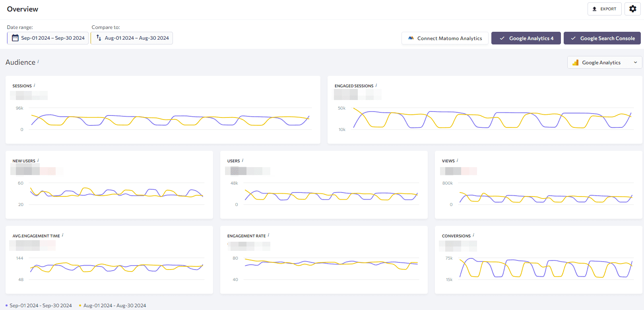This screenshot has height=310, width=644.
Task: Click the Sep-01 2024 - Sep-30 2024 legend label
Action: 41,306
